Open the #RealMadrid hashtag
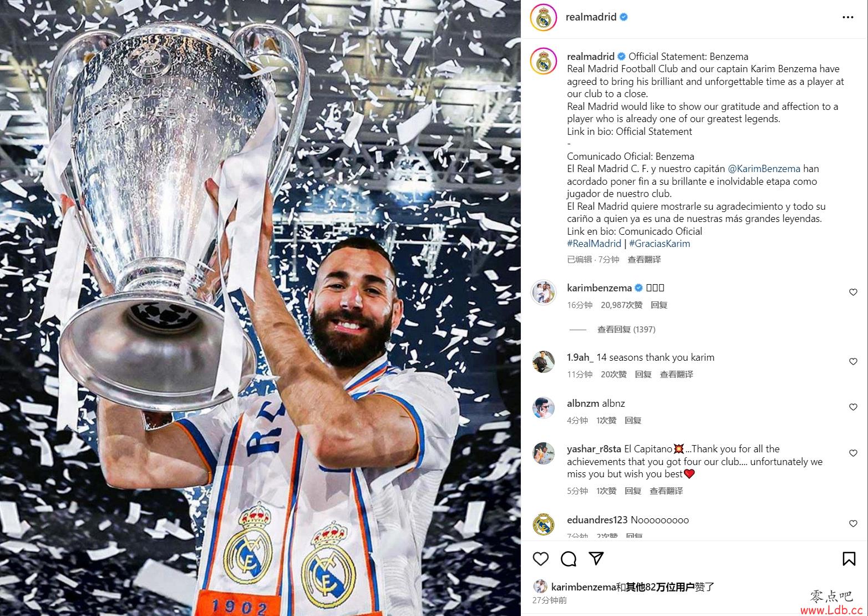This screenshot has height=616, width=868. pos(594,244)
